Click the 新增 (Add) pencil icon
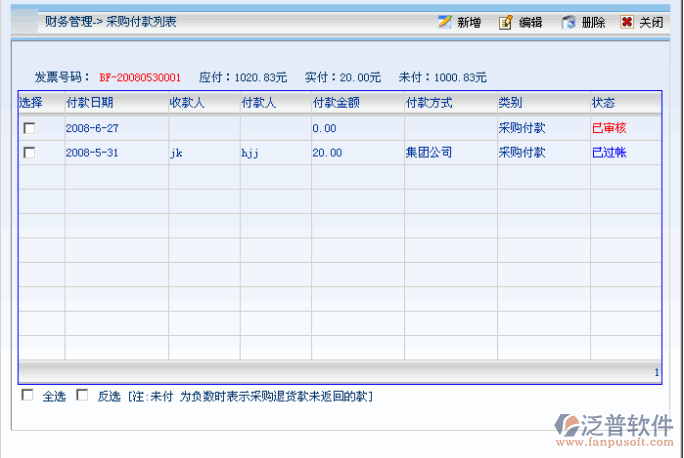 tap(444, 22)
